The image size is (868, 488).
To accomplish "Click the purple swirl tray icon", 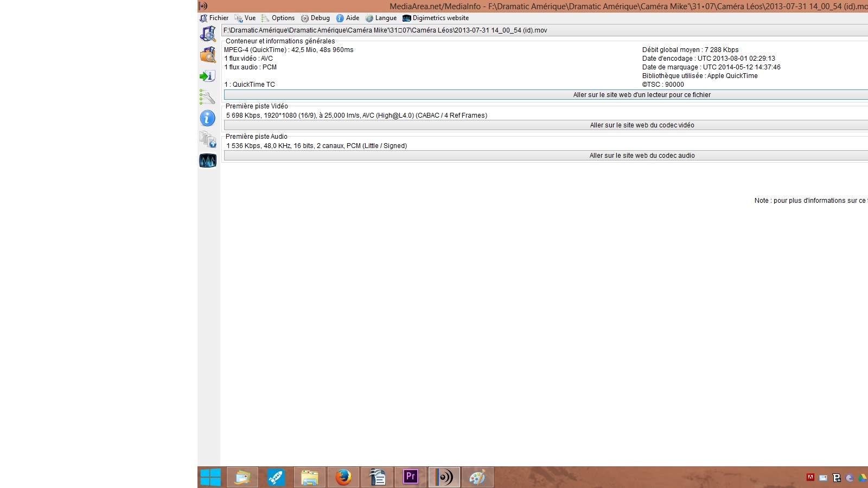I will point(850,478).
